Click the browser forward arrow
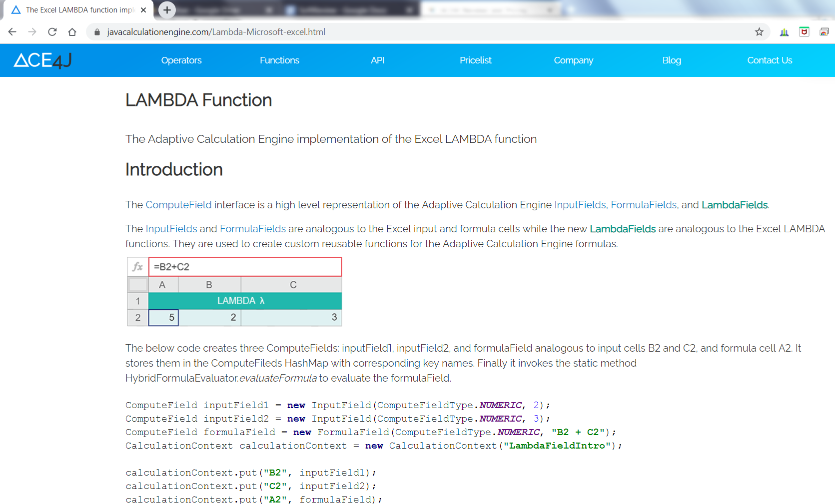 (32, 32)
